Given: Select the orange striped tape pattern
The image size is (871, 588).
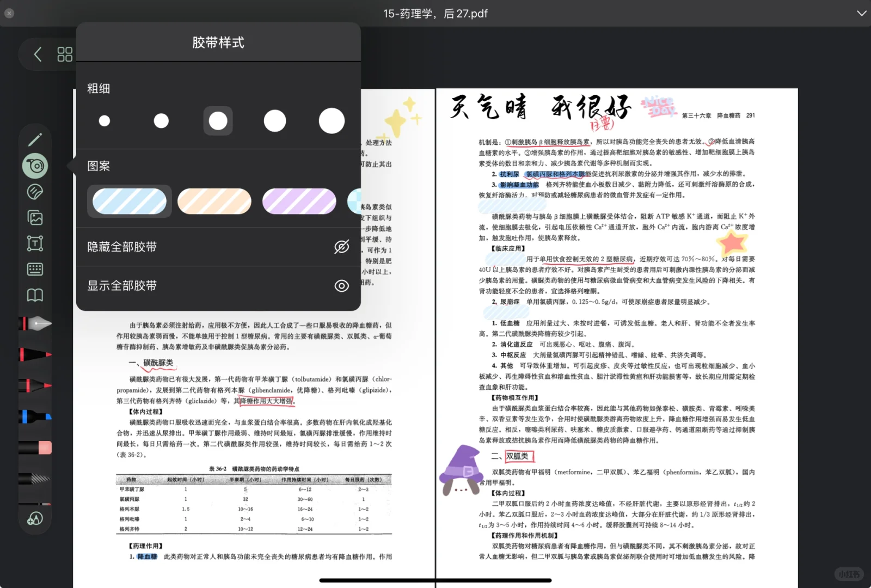Looking at the screenshot, I should coord(214,201).
